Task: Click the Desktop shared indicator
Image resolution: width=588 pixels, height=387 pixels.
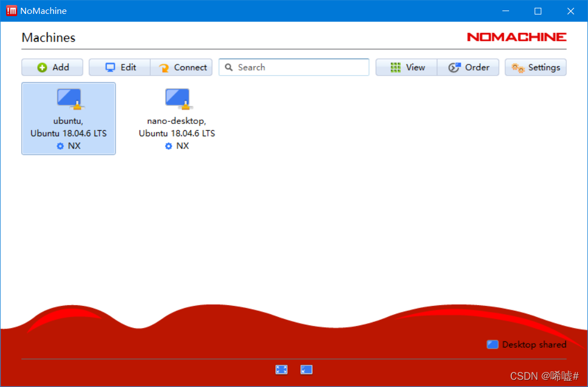Action: (x=526, y=344)
